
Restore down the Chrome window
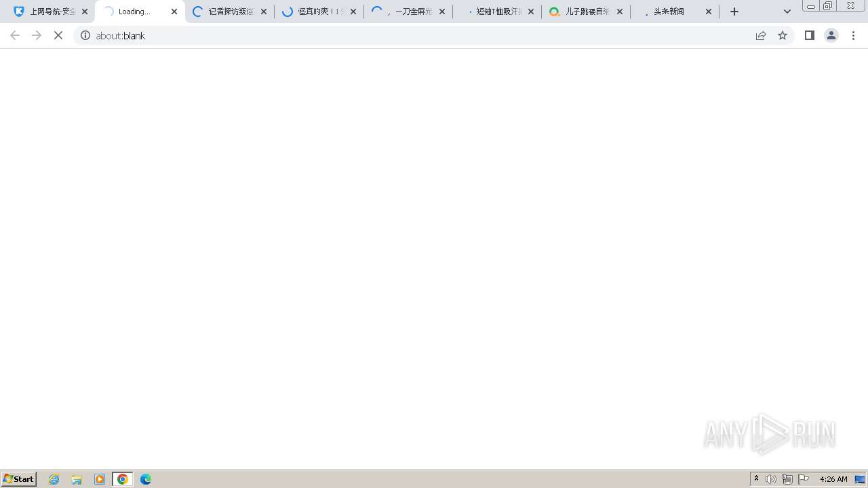click(828, 6)
